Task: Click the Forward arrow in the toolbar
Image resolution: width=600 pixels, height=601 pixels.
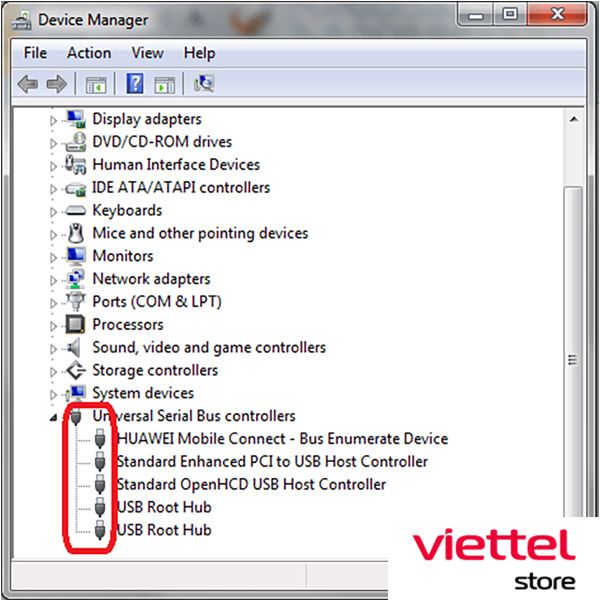Action: click(56, 84)
